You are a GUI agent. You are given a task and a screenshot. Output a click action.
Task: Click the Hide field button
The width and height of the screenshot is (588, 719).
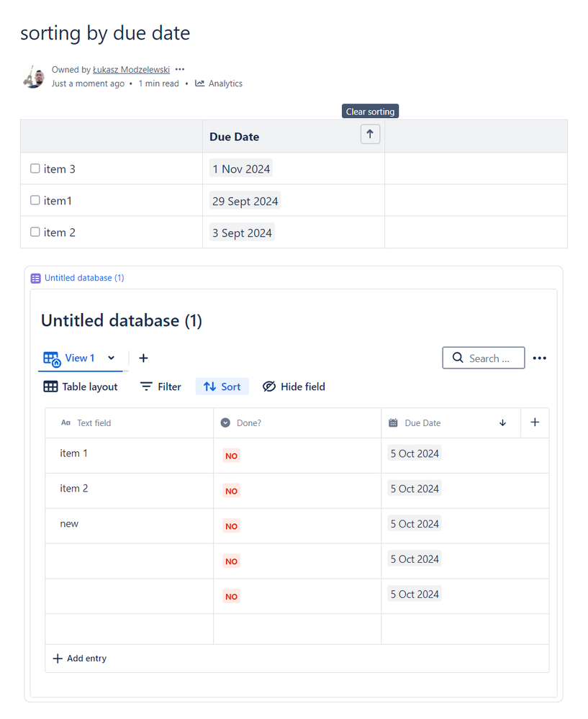tap(294, 386)
